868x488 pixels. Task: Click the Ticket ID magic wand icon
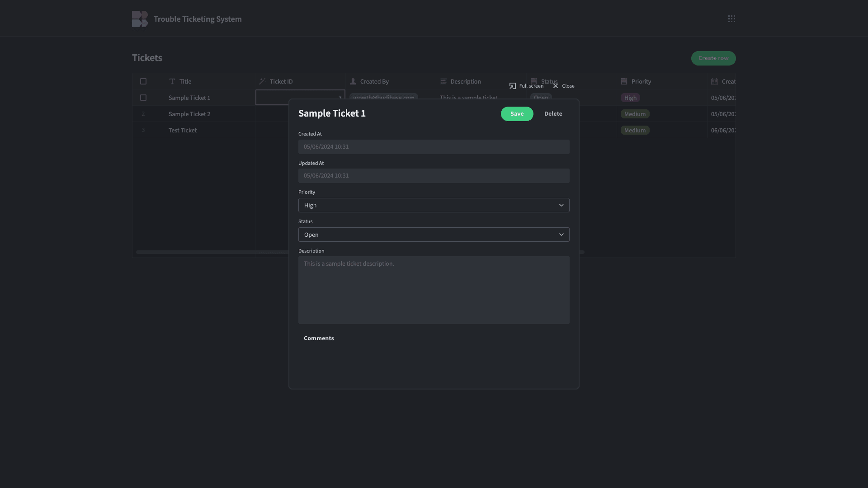coord(262,81)
